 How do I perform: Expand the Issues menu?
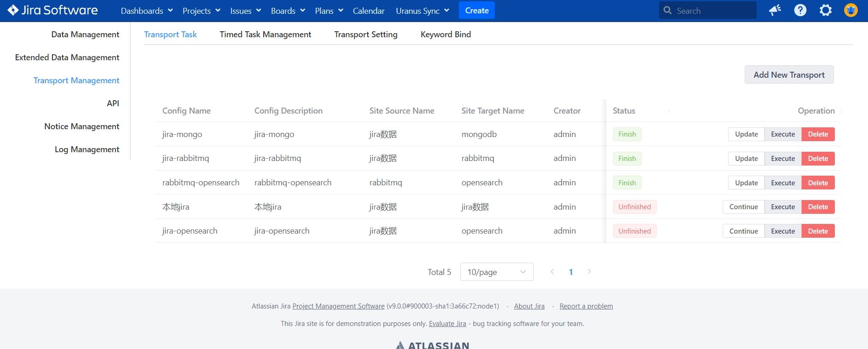click(245, 11)
